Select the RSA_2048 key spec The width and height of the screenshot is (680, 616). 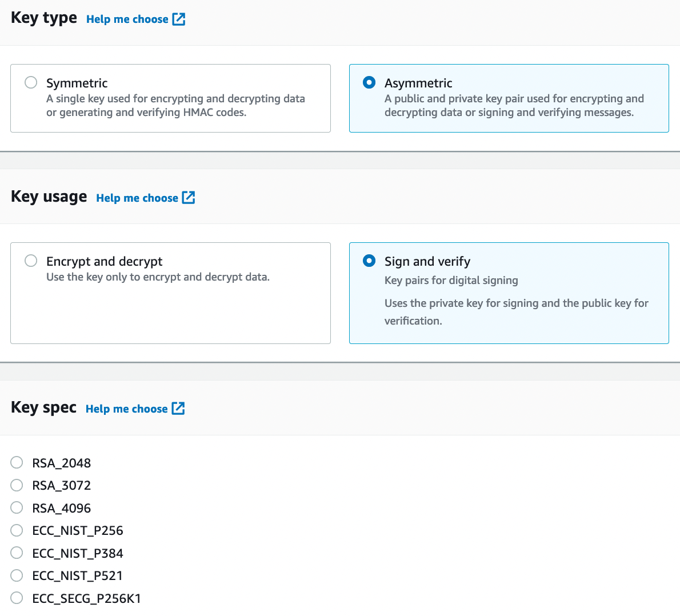(x=17, y=462)
